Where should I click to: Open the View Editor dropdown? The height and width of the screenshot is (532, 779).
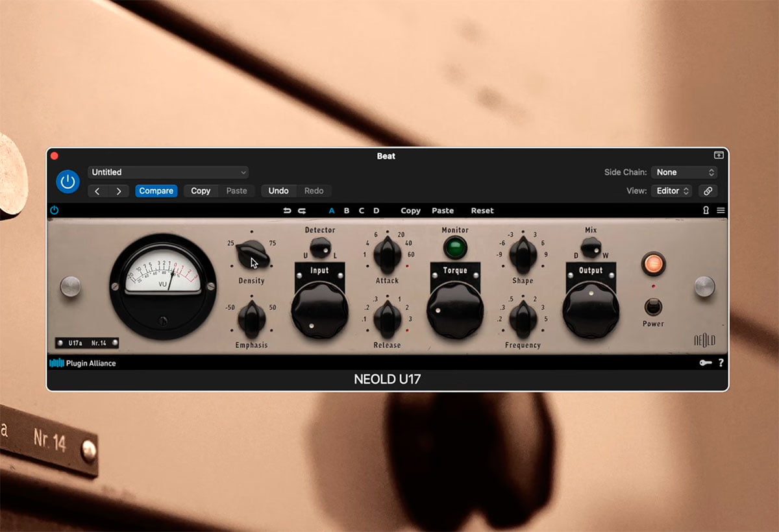[x=672, y=191]
